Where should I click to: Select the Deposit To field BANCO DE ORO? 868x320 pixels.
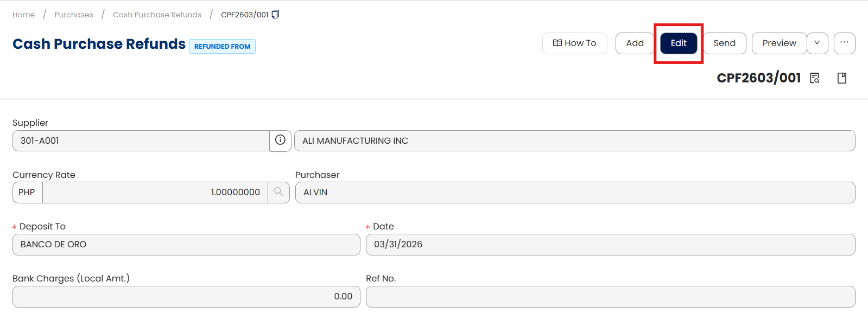(186, 245)
